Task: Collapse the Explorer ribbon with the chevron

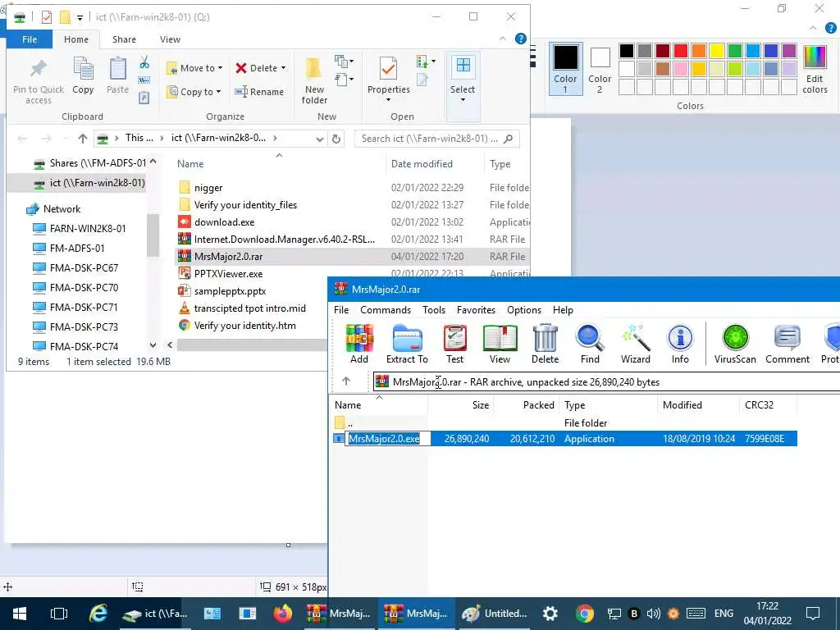Action: pyautogui.click(x=503, y=39)
